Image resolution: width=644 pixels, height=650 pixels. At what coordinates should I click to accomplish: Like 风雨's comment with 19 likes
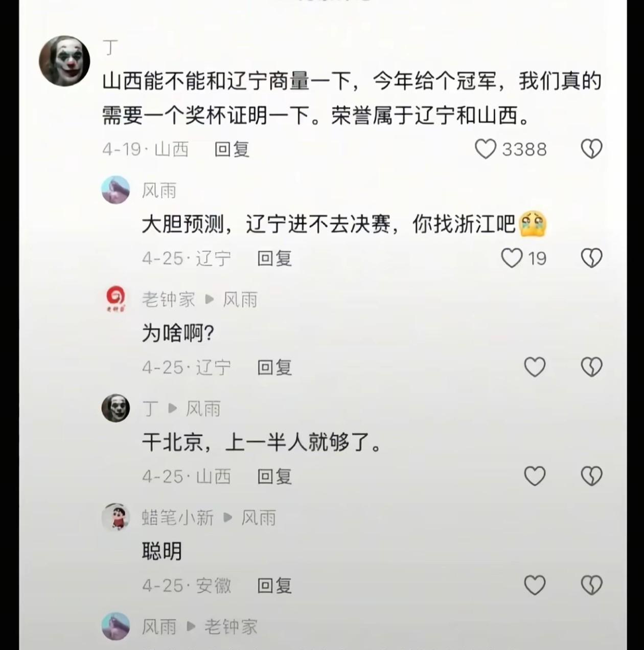tap(511, 258)
